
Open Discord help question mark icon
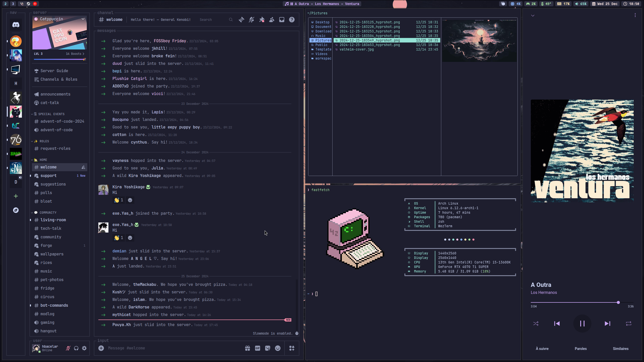pos(292,20)
